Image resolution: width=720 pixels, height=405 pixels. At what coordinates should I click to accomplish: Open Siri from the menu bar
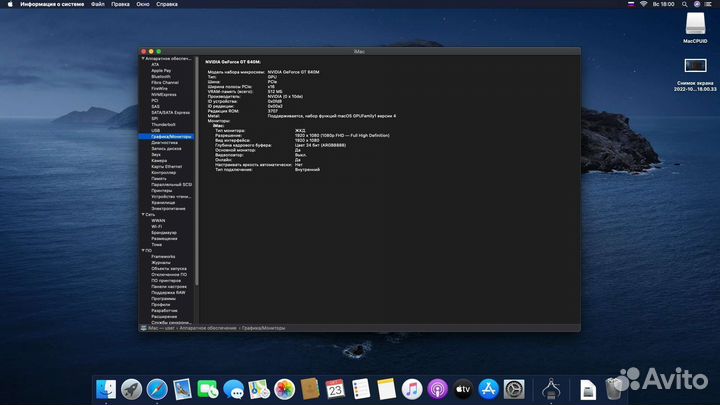coord(697,4)
